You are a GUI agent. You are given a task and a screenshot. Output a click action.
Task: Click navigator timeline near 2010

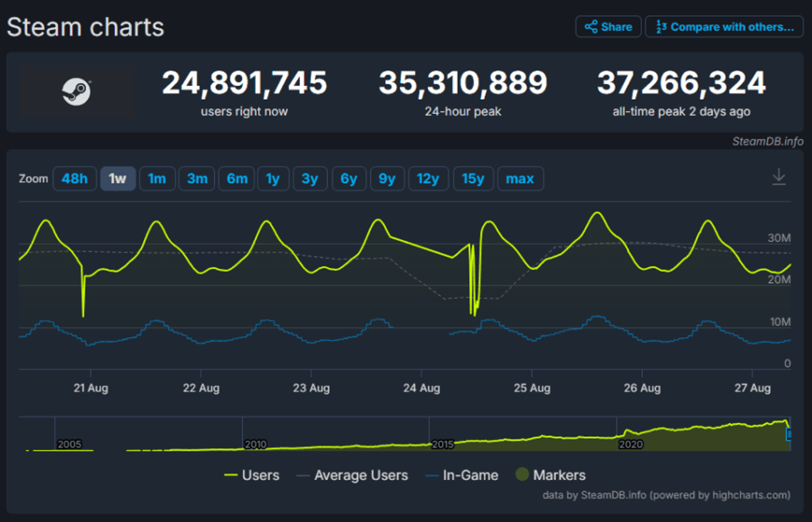pyautogui.click(x=255, y=444)
